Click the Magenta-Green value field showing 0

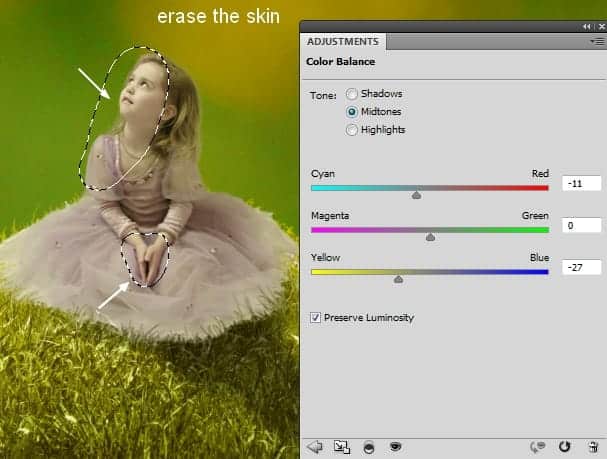pos(581,225)
